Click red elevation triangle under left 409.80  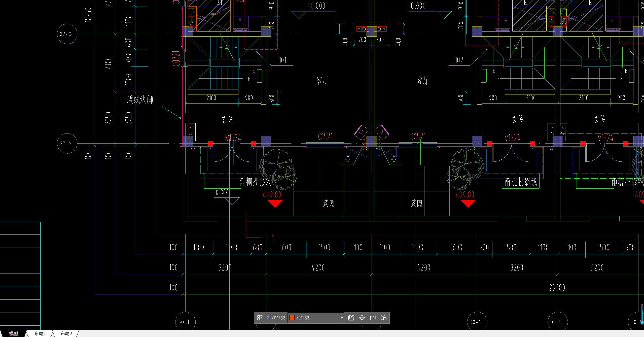click(275, 203)
